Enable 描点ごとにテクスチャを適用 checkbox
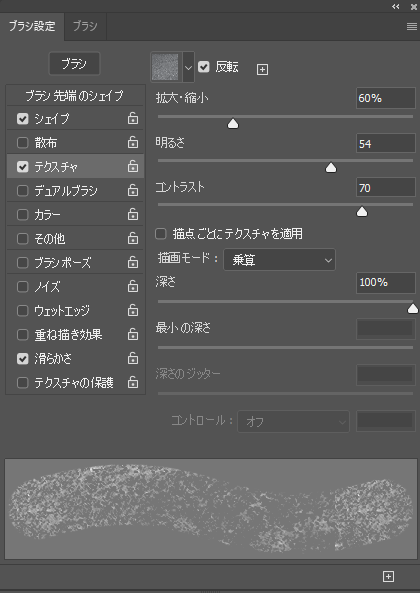 pos(161,234)
